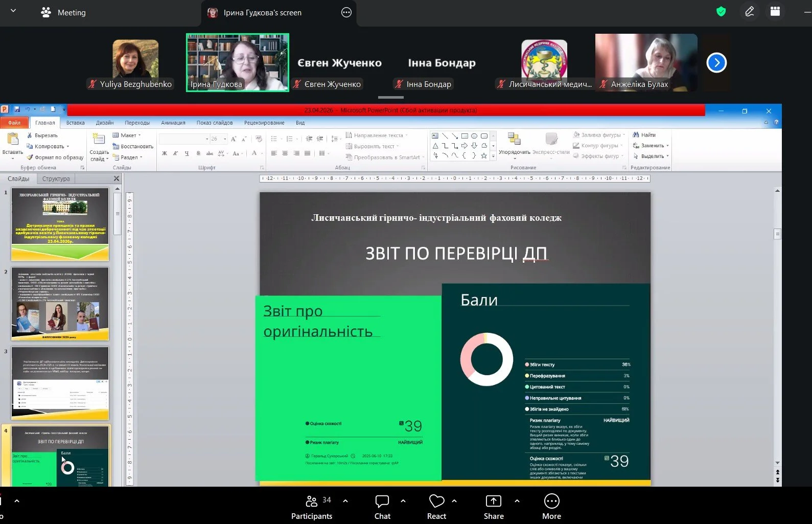Click the Paste (Вставить) clipboard icon
Image resolution: width=812 pixels, height=524 pixels.
point(13,139)
